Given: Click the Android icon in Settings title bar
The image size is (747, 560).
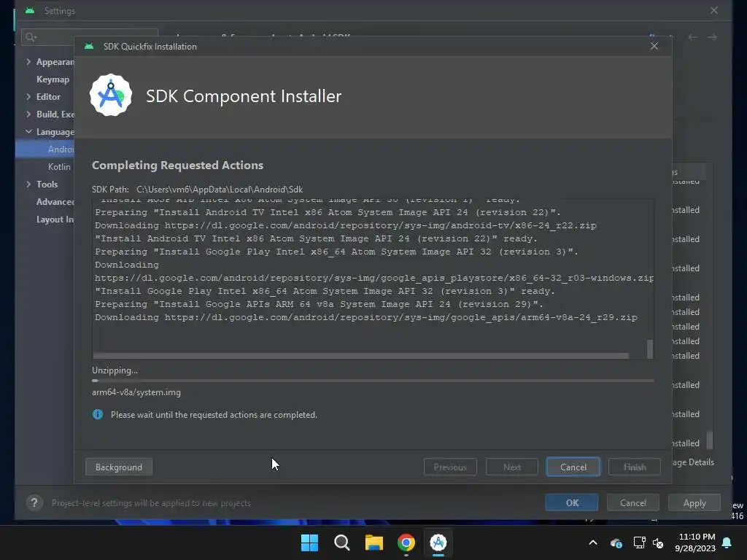Looking at the screenshot, I should tap(30, 10).
